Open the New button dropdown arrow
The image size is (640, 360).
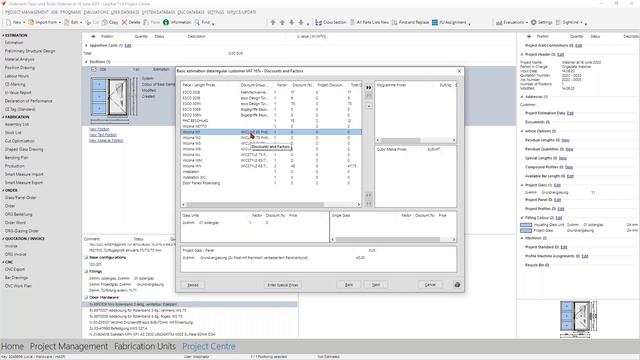[x=24, y=23]
